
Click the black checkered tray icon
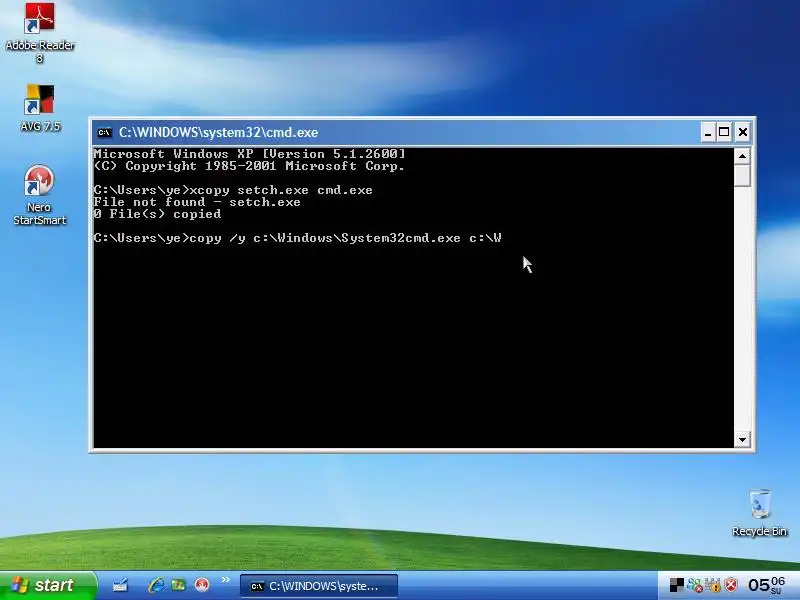pyautogui.click(x=677, y=585)
